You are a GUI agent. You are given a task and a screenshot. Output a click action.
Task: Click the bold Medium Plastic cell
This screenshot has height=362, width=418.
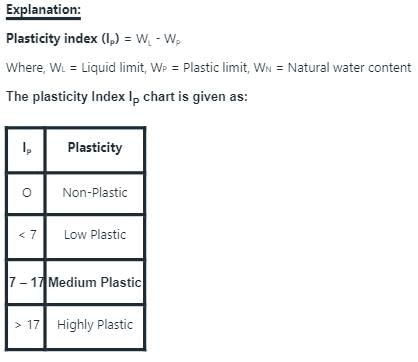click(95, 283)
